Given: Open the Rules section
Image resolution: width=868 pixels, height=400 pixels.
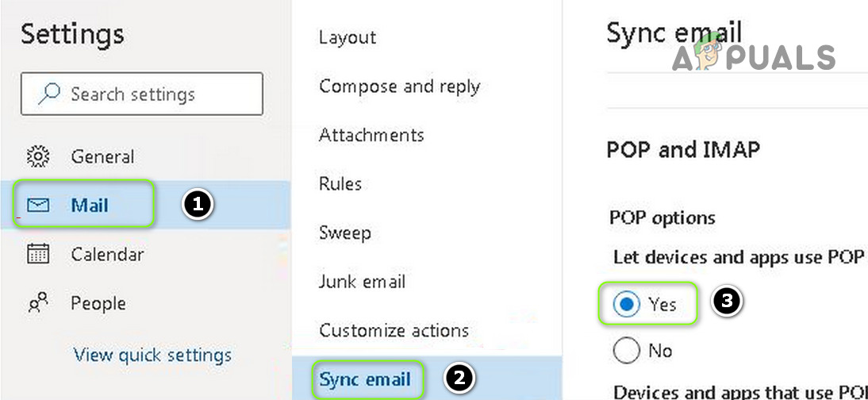Looking at the screenshot, I should click(x=340, y=184).
